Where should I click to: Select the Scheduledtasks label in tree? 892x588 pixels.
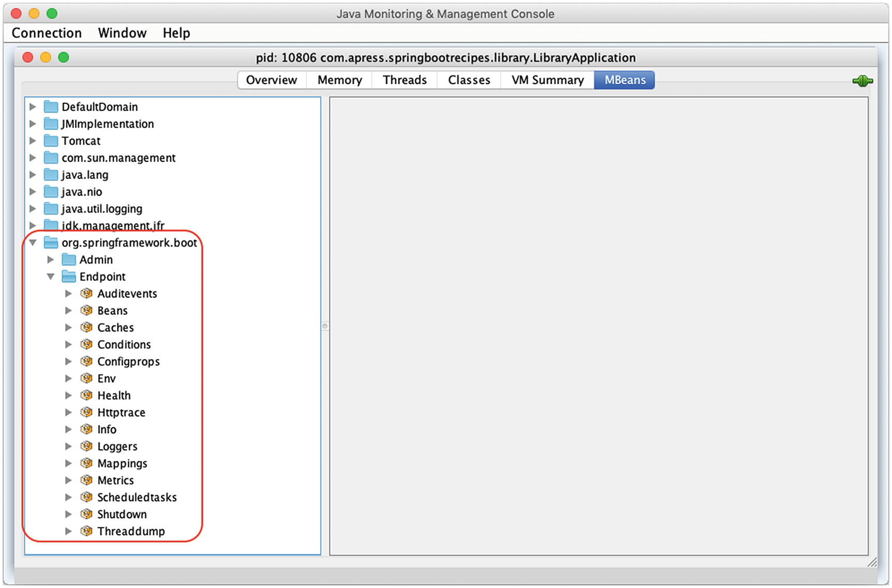[137, 497]
